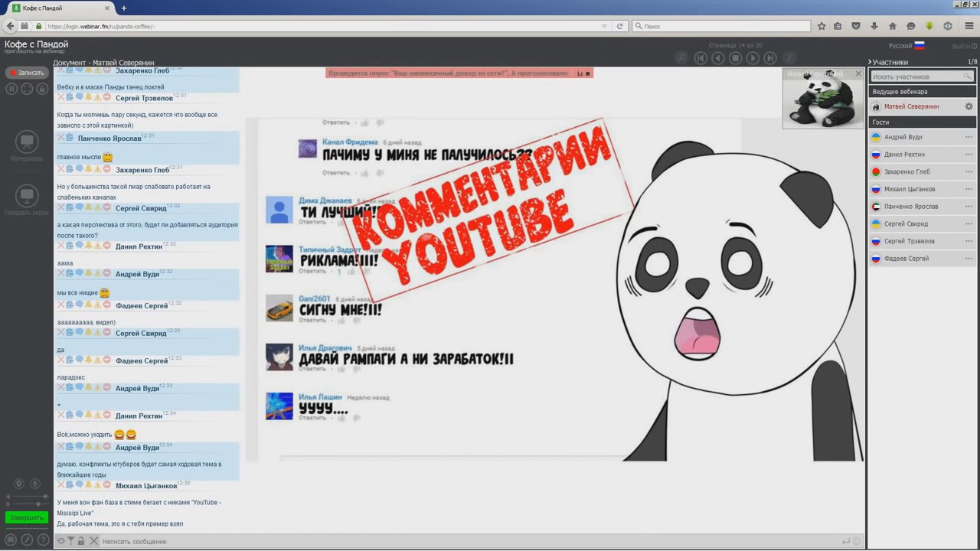The width and height of the screenshot is (980, 551).
Task: Open the browser hamburger menu
Action: point(969,26)
